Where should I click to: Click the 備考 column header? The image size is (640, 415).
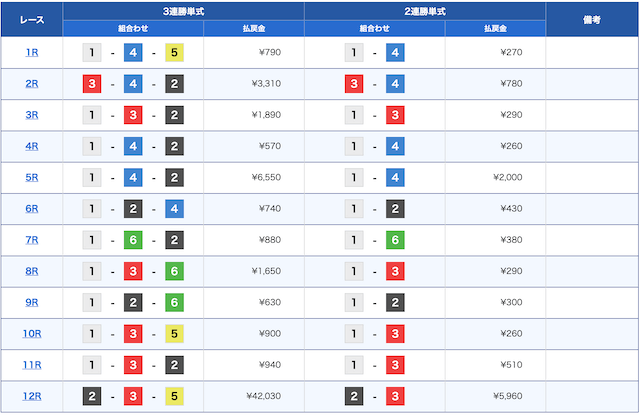point(592,20)
